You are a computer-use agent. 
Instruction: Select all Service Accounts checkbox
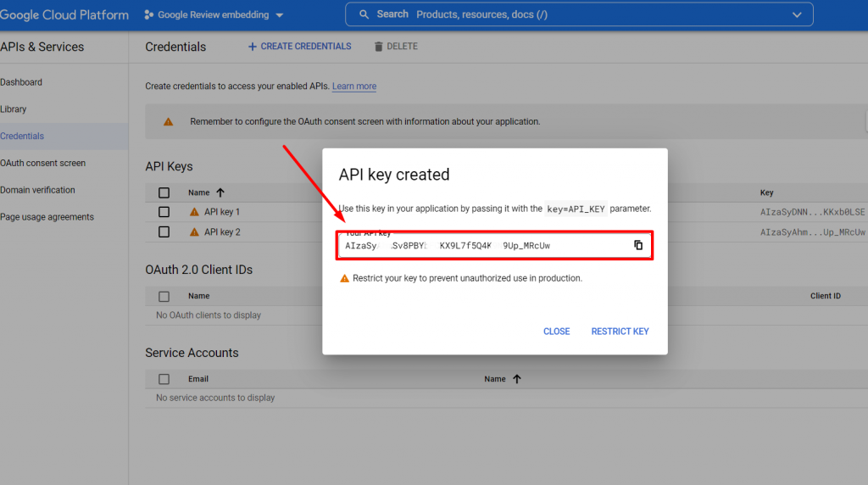[164, 379]
